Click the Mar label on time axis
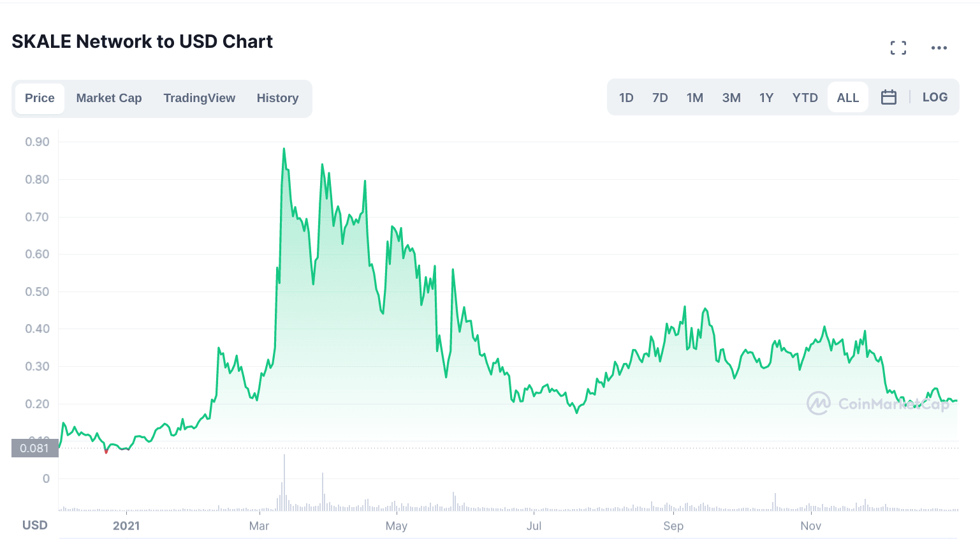Image resolution: width=980 pixels, height=539 pixels. 259,526
